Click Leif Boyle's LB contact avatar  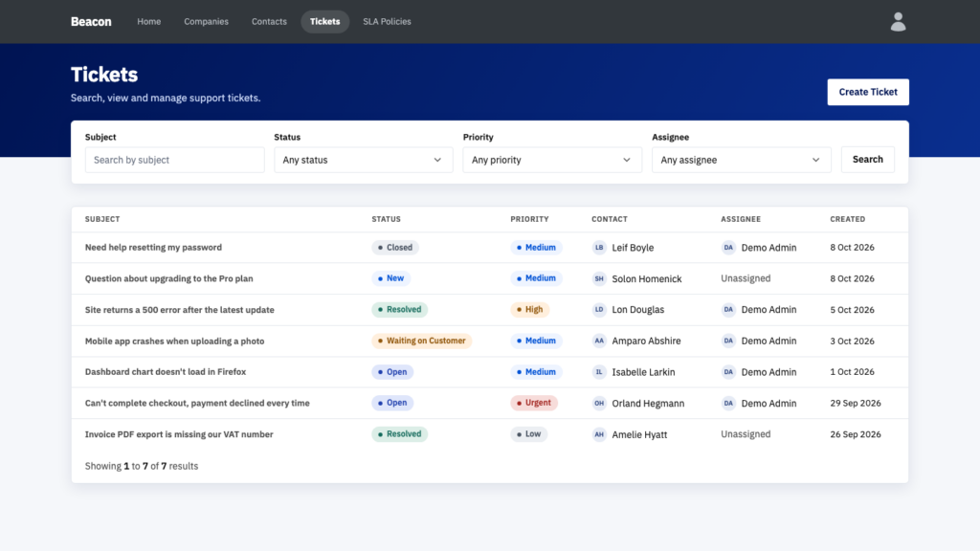599,248
